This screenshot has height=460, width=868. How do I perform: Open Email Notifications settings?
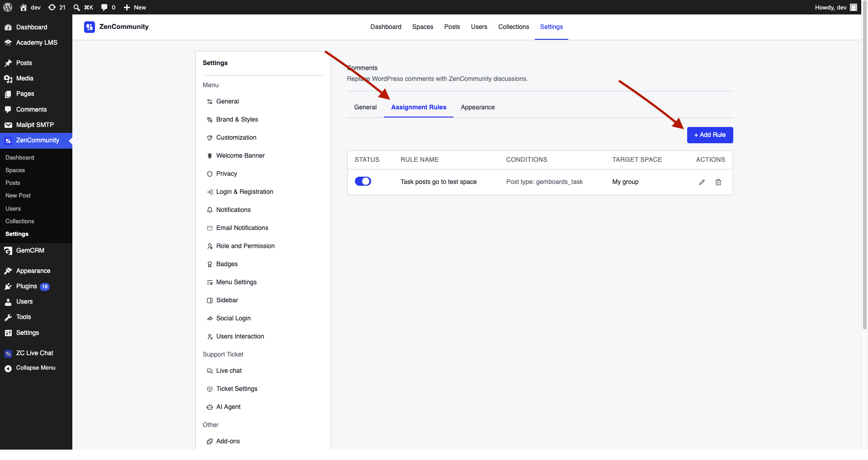[242, 228]
